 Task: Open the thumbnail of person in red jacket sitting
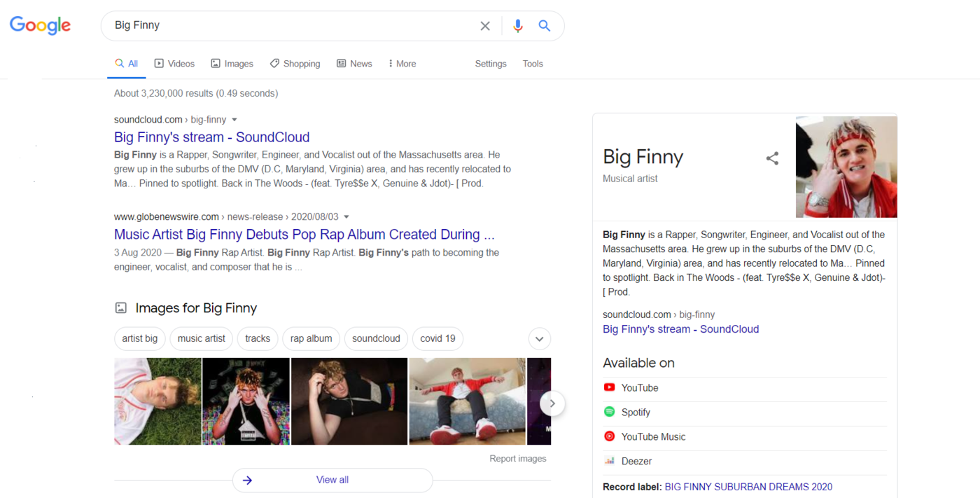click(467, 401)
